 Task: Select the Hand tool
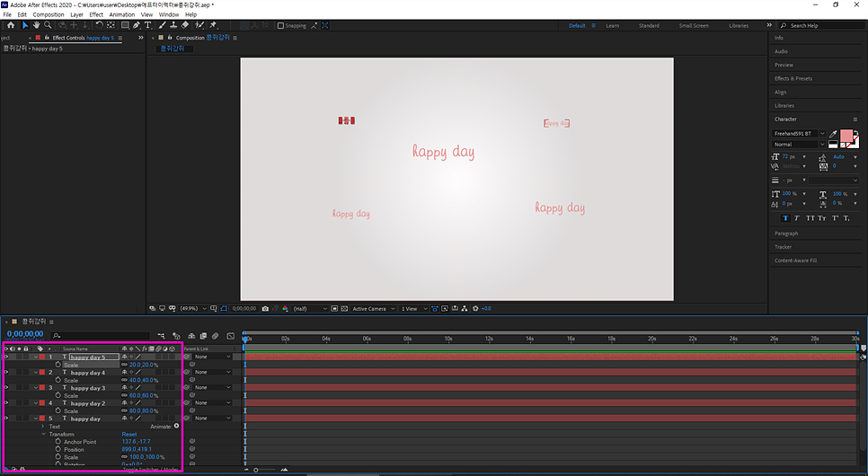click(36, 25)
